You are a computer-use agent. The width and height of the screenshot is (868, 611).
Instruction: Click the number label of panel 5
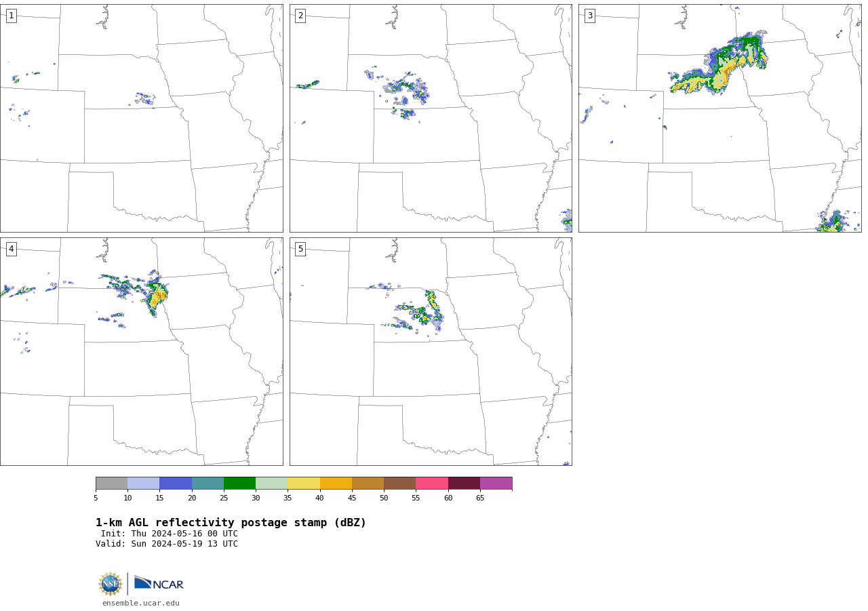300,249
